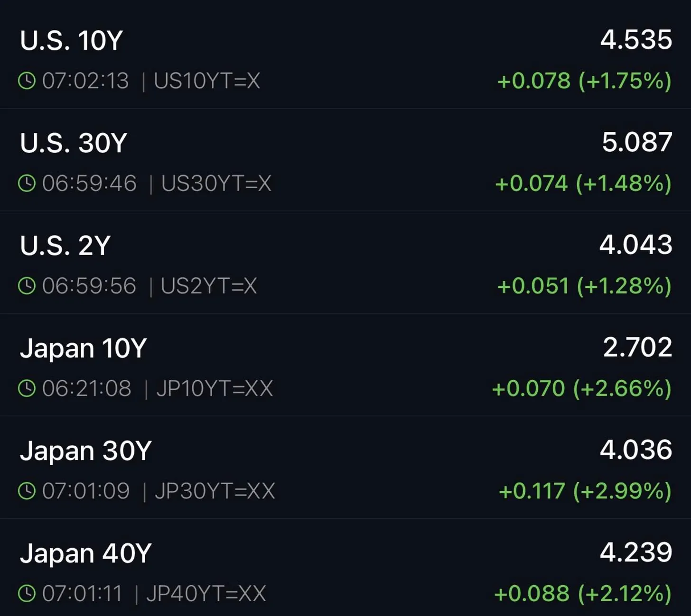Click the +0.051 (+1.28%) change
Image resolution: width=691 pixels, height=616 pixels.
[x=584, y=286]
